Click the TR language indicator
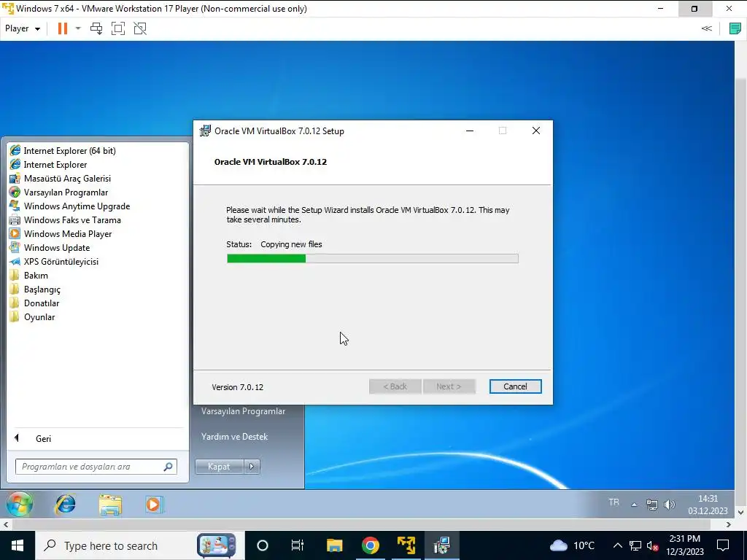Viewport: 747px width, 560px height. [614, 502]
